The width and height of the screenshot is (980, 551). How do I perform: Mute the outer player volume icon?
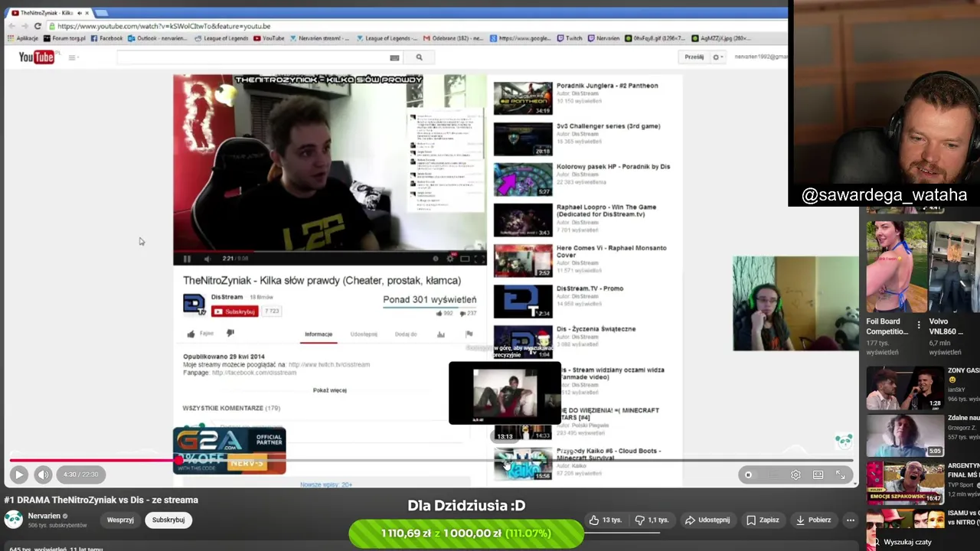pyautogui.click(x=44, y=474)
